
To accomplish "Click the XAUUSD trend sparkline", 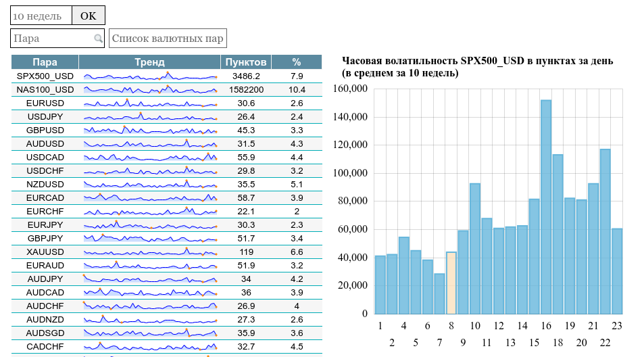I will (150, 252).
